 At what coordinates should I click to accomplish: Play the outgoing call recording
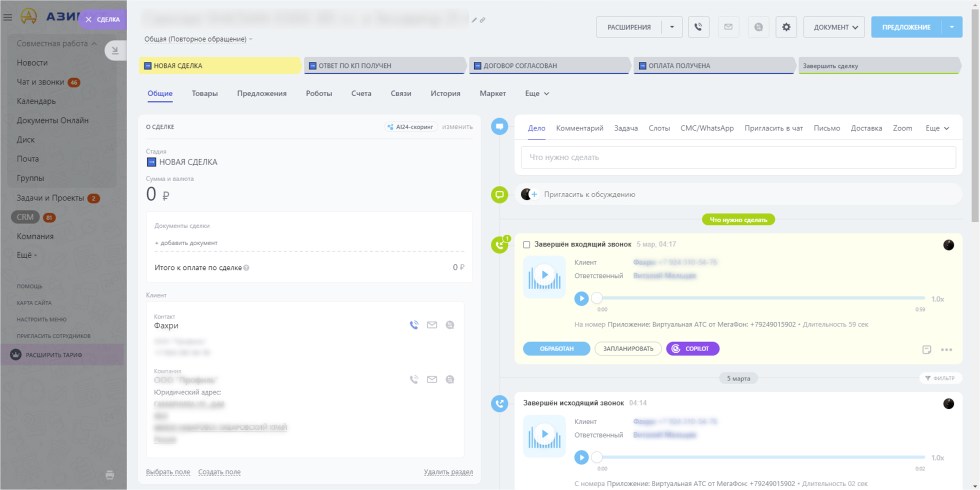582,457
